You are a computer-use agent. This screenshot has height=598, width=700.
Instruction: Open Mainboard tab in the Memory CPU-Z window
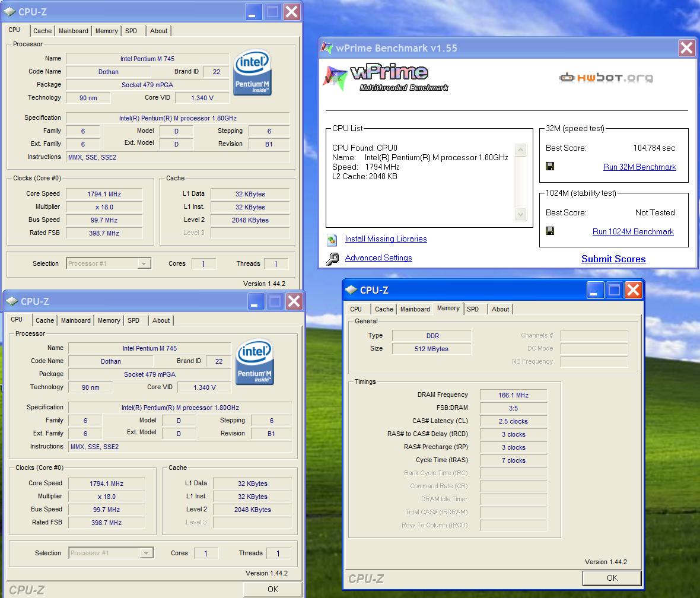point(415,309)
